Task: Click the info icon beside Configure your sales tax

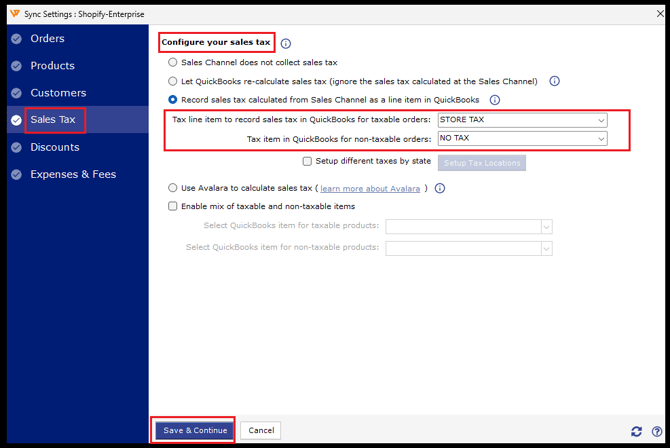Action: 286,44
